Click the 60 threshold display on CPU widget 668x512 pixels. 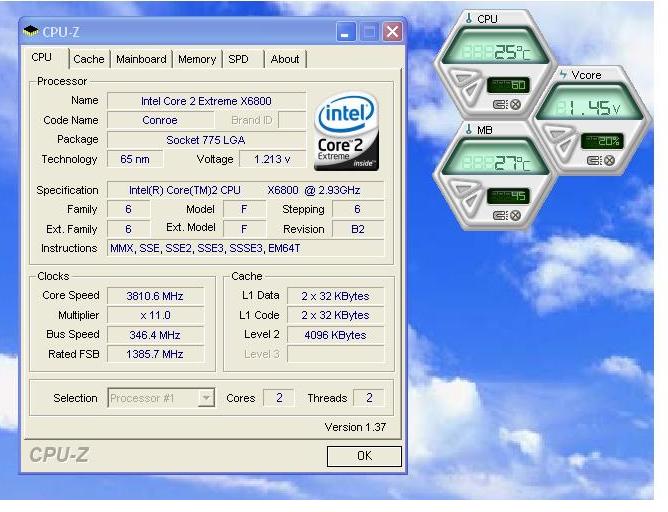point(508,85)
